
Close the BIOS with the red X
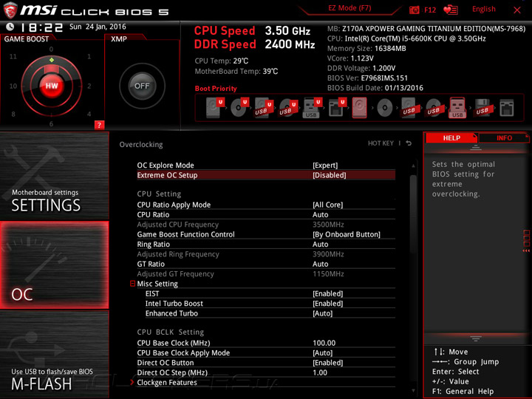[x=516, y=10]
